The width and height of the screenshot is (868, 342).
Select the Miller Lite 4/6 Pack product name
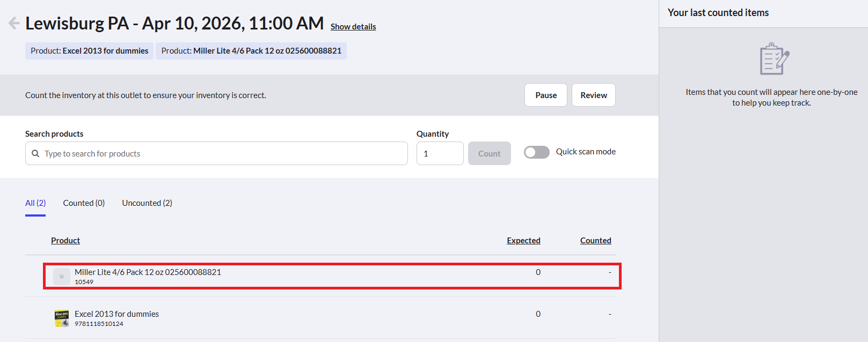tap(148, 272)
